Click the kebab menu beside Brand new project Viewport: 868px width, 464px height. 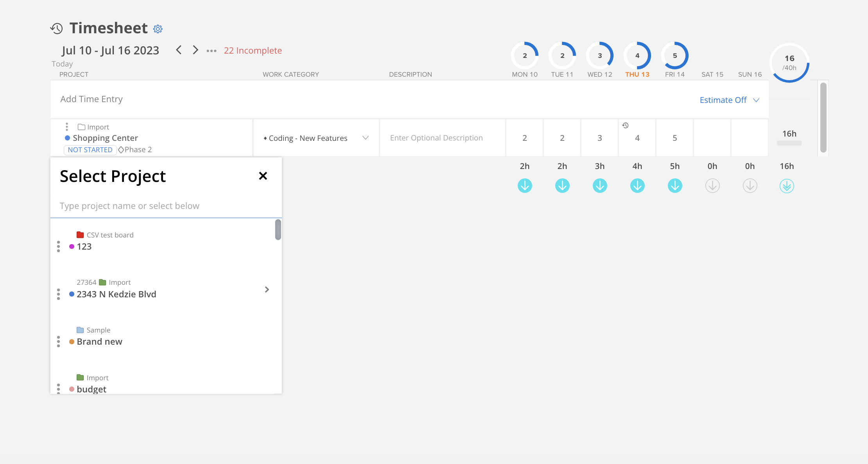[59, 342]
